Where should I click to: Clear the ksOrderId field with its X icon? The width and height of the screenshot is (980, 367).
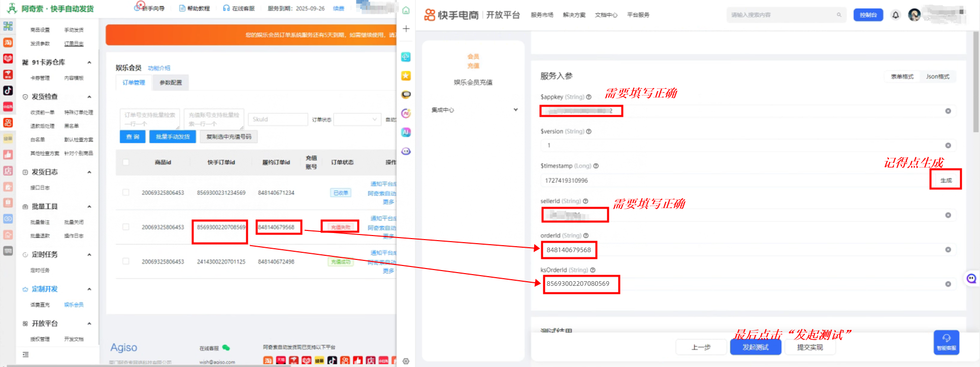pos(948,284)
